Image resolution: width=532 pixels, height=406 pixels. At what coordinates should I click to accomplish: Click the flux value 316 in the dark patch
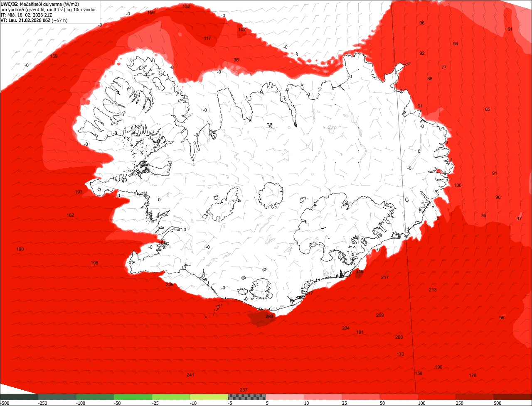360,271
